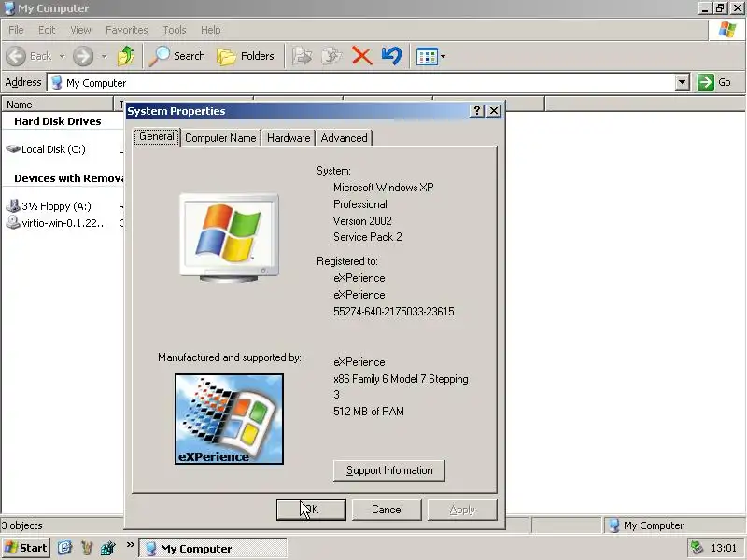This screenshot has width=747, height=560.
Task: Open the Edit menu
Action: coord(47,30)
